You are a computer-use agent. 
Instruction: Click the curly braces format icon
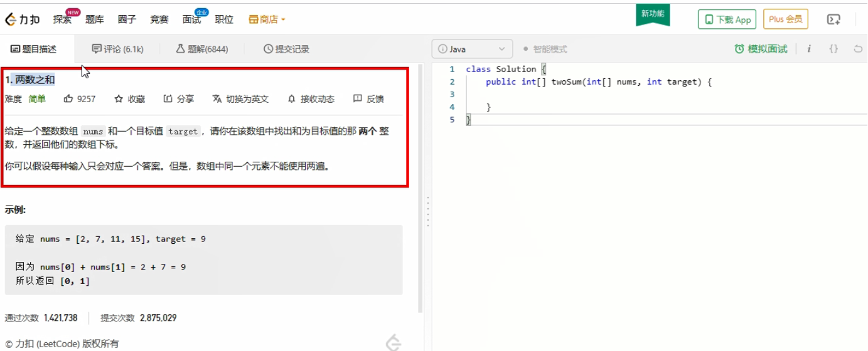pos(833,49)
